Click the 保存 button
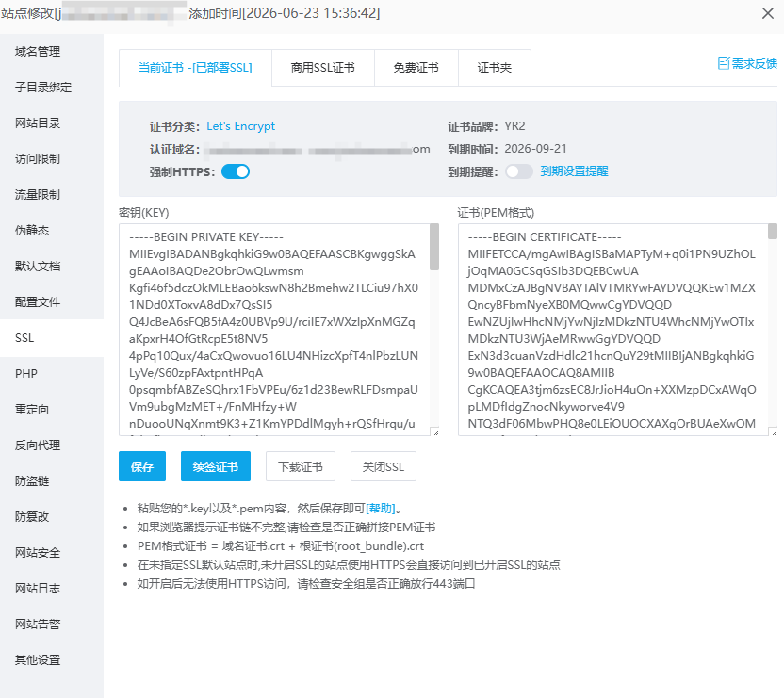 coord(142,466)
